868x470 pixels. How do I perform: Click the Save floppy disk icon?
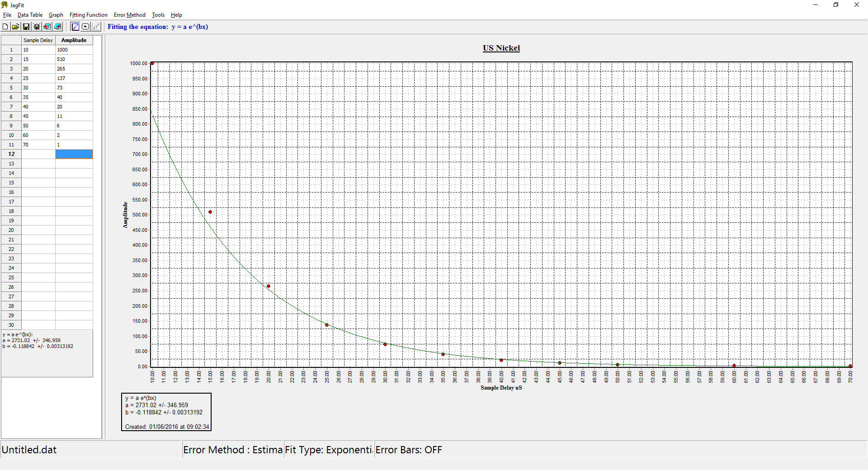coord(26,27)
